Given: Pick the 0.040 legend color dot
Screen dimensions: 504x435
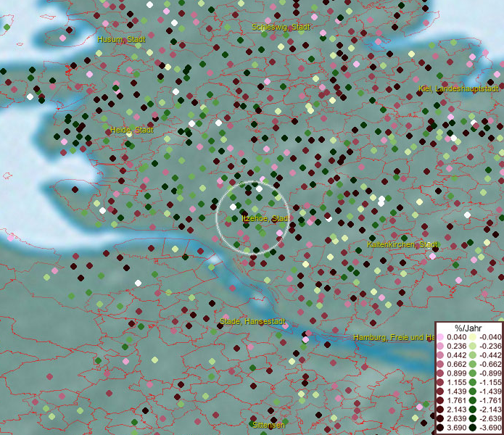Looking at the screenshot, I should 440,337.
